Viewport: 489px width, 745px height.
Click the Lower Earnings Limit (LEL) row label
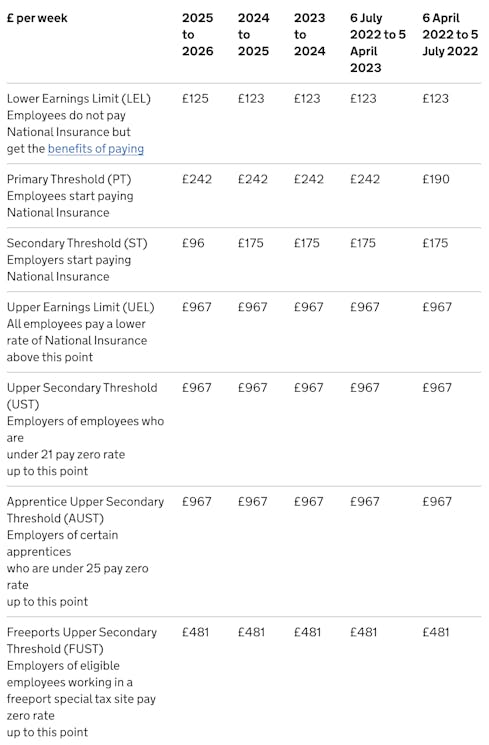pos(78,99)
